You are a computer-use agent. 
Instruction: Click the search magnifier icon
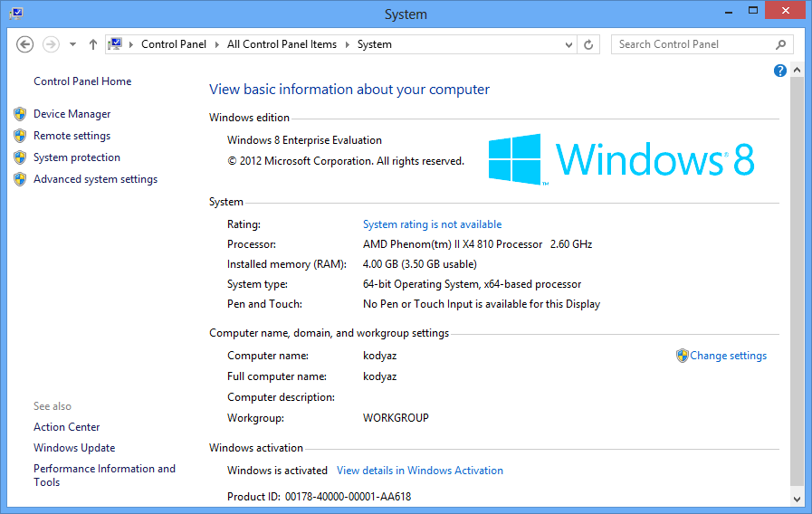[x=781, y=44]
